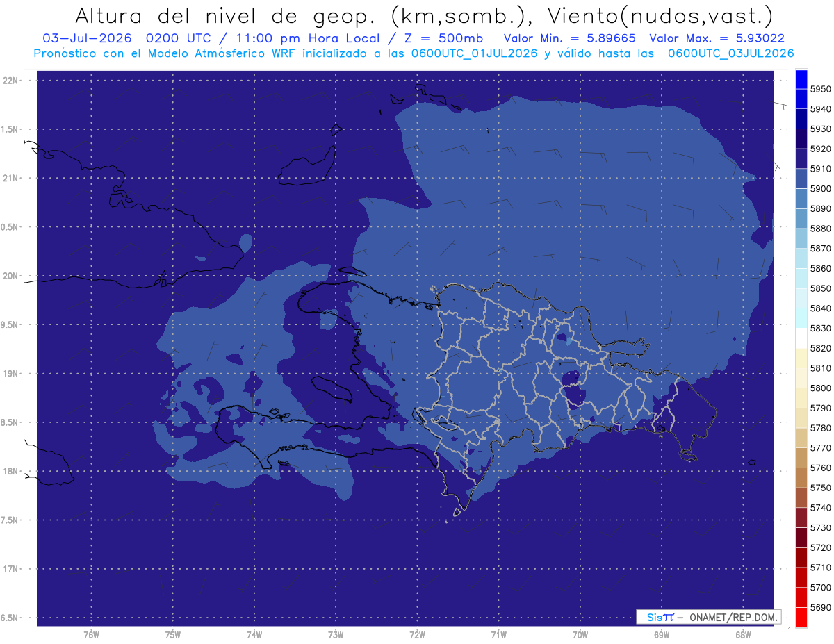The height and width of the screenshot is (644, 834).
Task: Click the '5830' colorbar label
Action: pyautogui.click(x=821, y=328)
